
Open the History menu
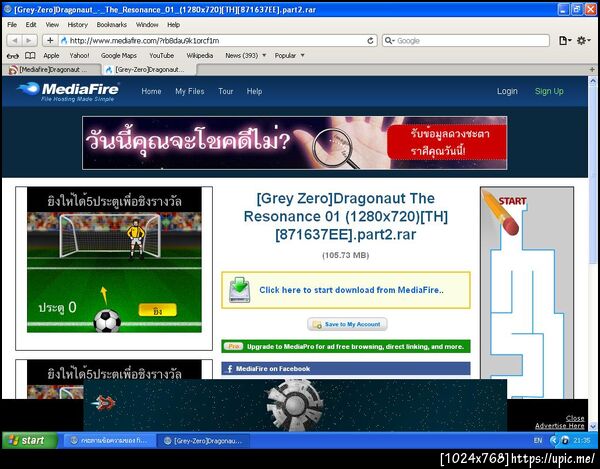point(78,24)
